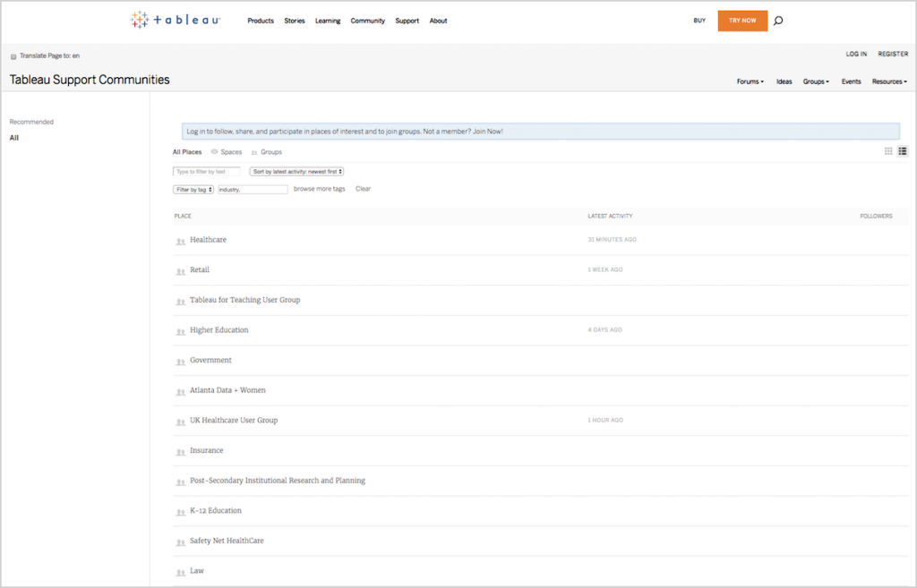Viewport: 917px width, 588px height.
Task: Expand the Resources menu
Action: pyautogui.click(x=889, y=81)
